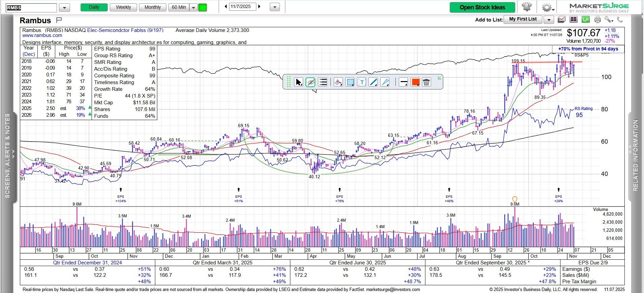Expand the 60 Min interval dropdown
This screenshot has width=644, height=293.
[193, 7]
